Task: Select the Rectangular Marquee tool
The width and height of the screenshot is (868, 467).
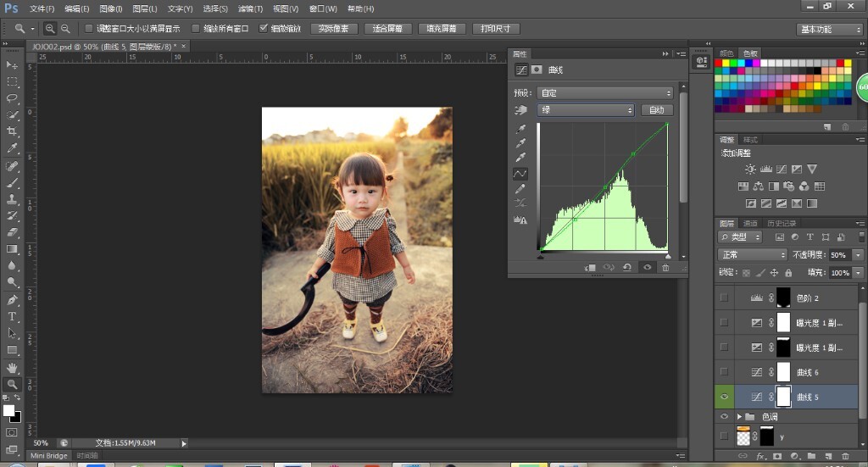Action: [12, 82]
